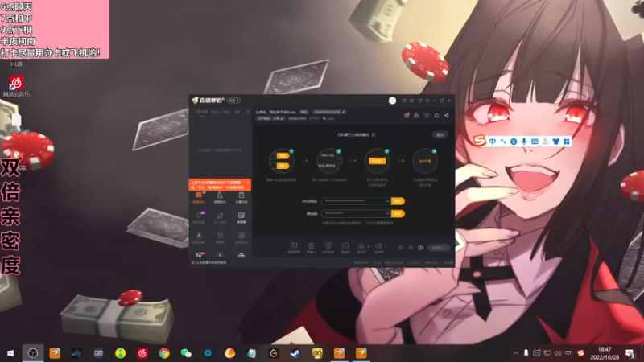Open the clock showing 18:47 in the taskbar
The width and height of the screenshot is (644, 362).
point(605,353)
